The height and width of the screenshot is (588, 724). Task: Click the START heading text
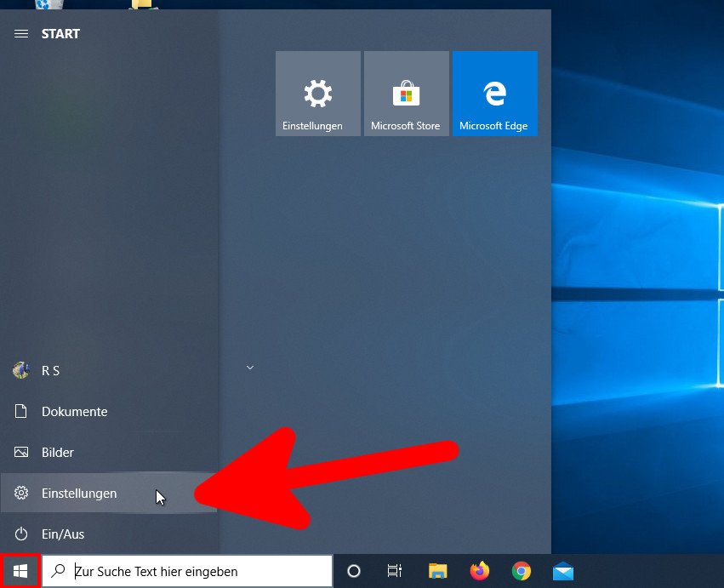[x=60, y=34]
